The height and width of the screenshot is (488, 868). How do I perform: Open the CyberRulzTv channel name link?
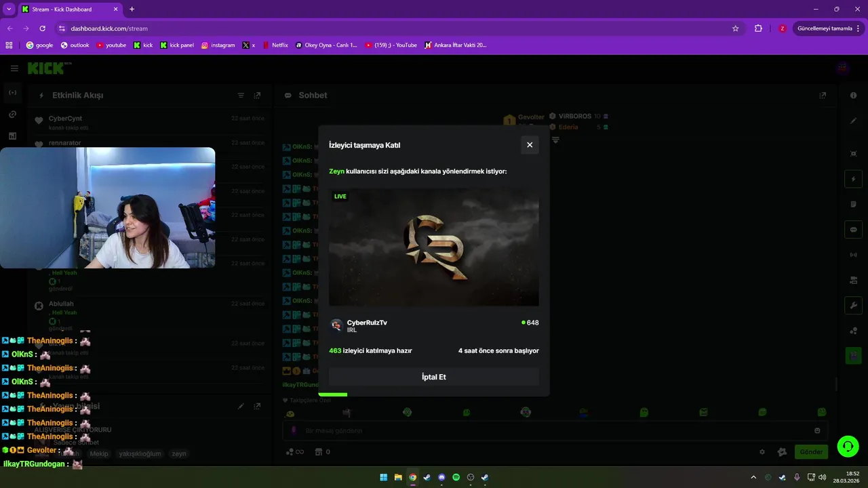(x=367, y=323)
